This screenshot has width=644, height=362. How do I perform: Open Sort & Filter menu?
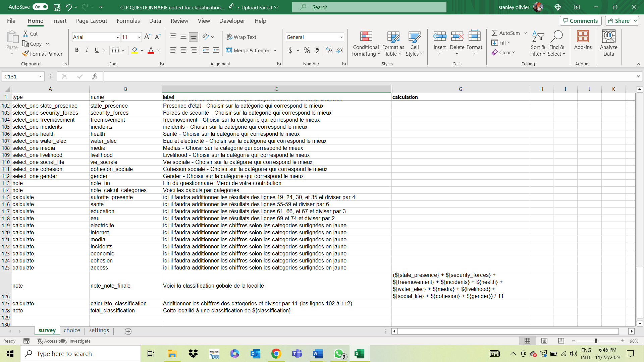538,44
